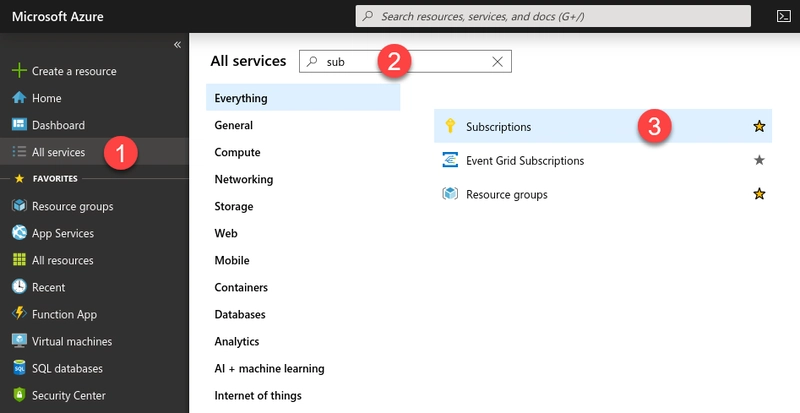
Task: Click the Function App lightning icon
Action: tap(19, 314)
